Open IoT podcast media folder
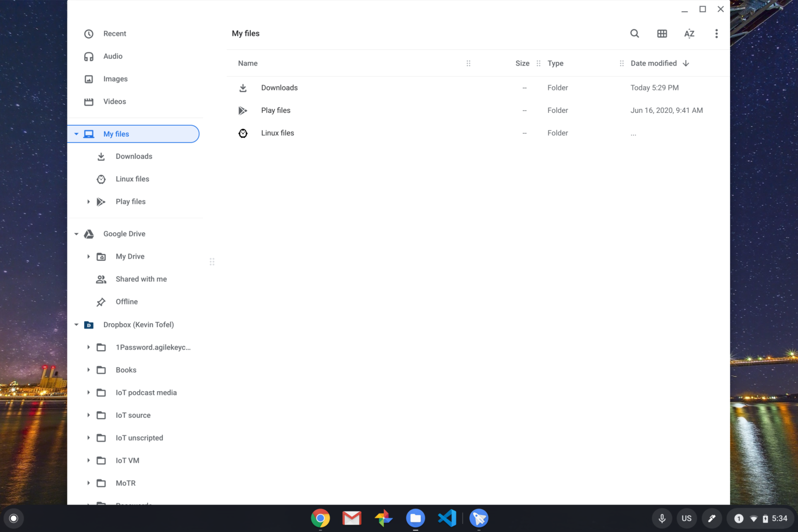Viewport: 798px width, 532px height. tap(146, 393)
